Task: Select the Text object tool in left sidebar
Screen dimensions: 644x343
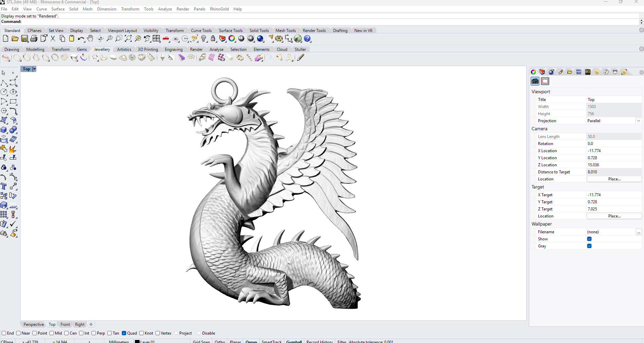Action: click(x=4, y=186)
